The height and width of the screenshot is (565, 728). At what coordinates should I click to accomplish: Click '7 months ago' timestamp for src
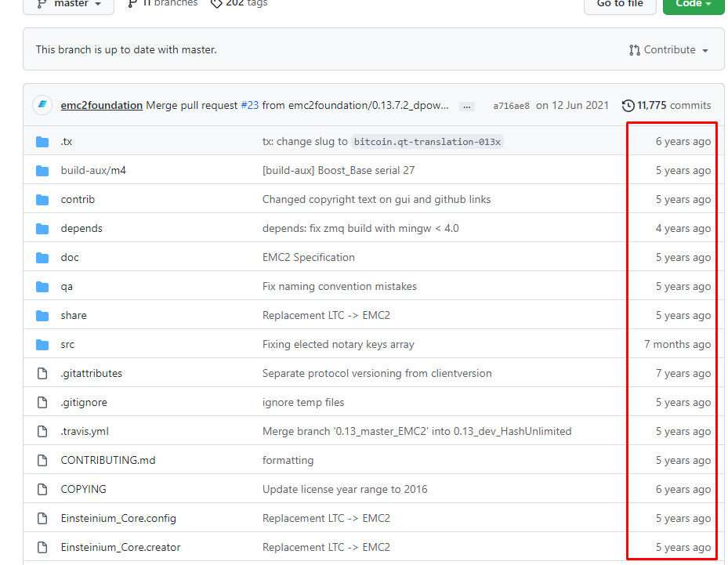click(x=677, y=345)
